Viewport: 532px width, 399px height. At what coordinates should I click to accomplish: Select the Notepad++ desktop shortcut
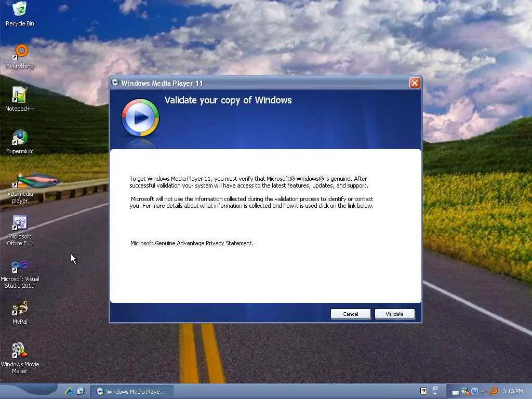click(20, 99)
